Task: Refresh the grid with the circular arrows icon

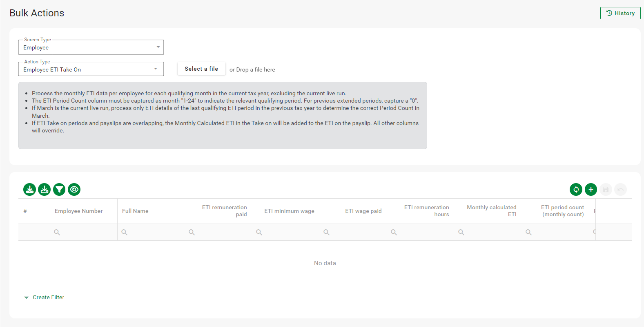Action: 576,189
